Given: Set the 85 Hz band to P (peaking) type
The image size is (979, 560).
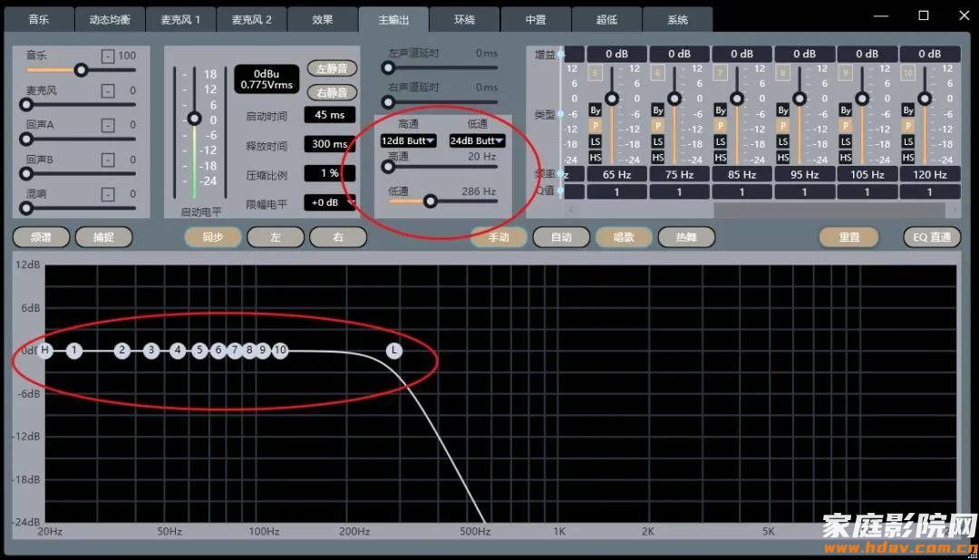Looking at the screenshot, I should point(721,126).
